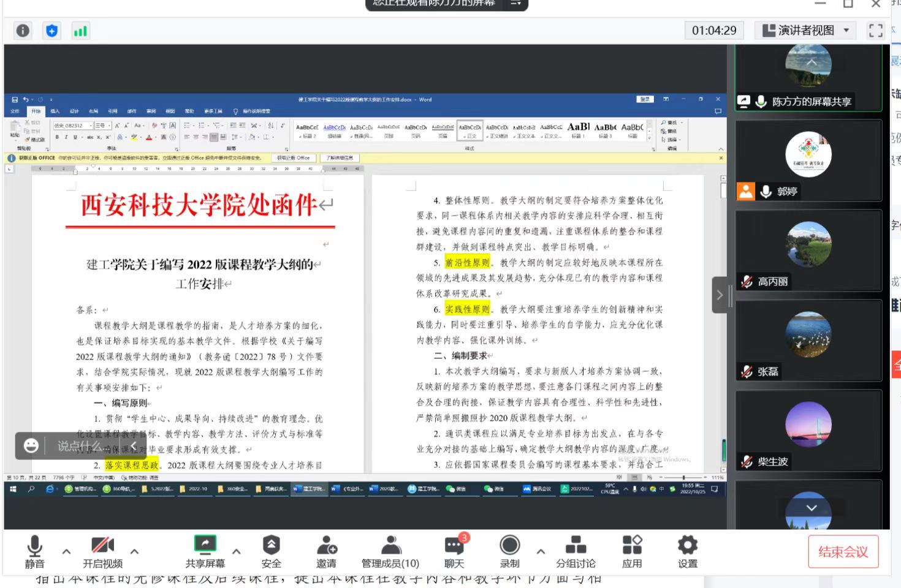Enter full screen mode
The width and height of the screenshot is (901, 588).
click(x=875, y=31)
